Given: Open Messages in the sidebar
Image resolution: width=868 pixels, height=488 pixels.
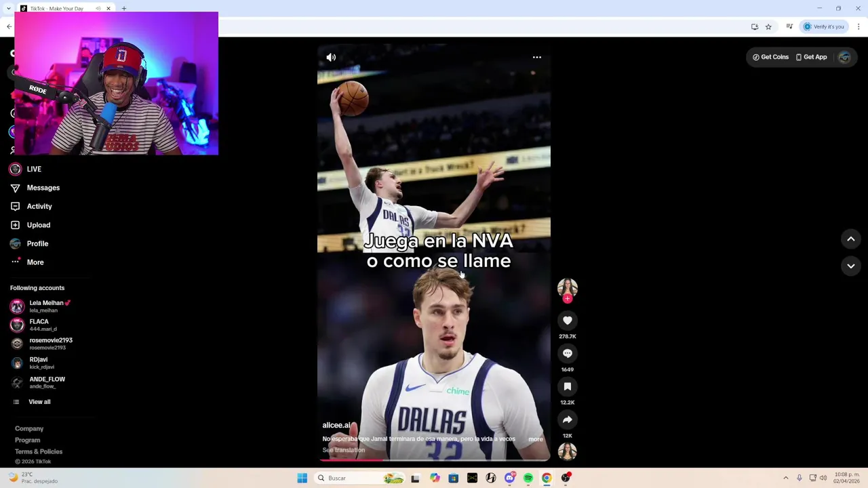Looking at the screenshot, I should tap(35, 188).
